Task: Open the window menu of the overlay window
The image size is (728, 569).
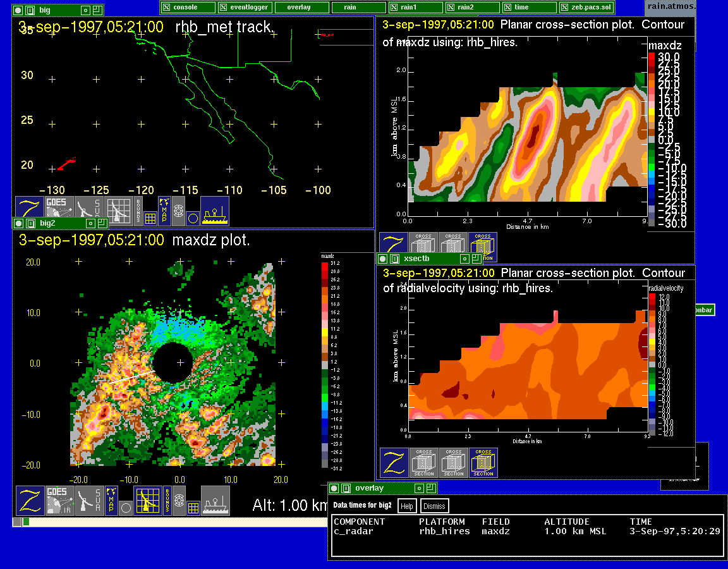Action: (335, 488)
